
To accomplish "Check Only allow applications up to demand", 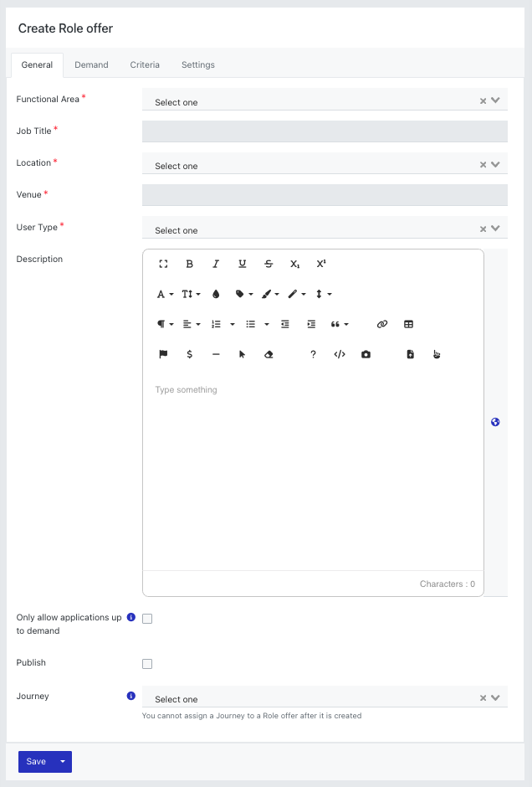I will click(x=147, y=619).
